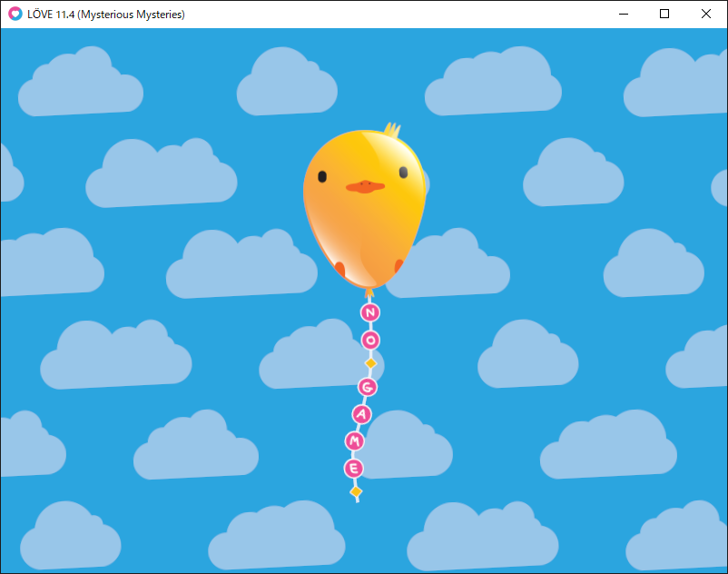This screenshot has width=728, height=574.
Task: Click the duck balloon's left eye
Action: (x=321, y=176)
